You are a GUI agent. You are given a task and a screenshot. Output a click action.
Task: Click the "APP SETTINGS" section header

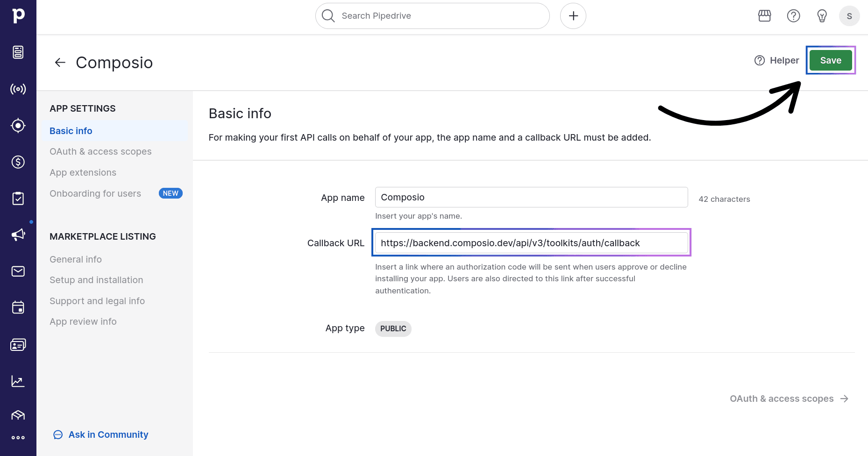[x=83, y=108]
